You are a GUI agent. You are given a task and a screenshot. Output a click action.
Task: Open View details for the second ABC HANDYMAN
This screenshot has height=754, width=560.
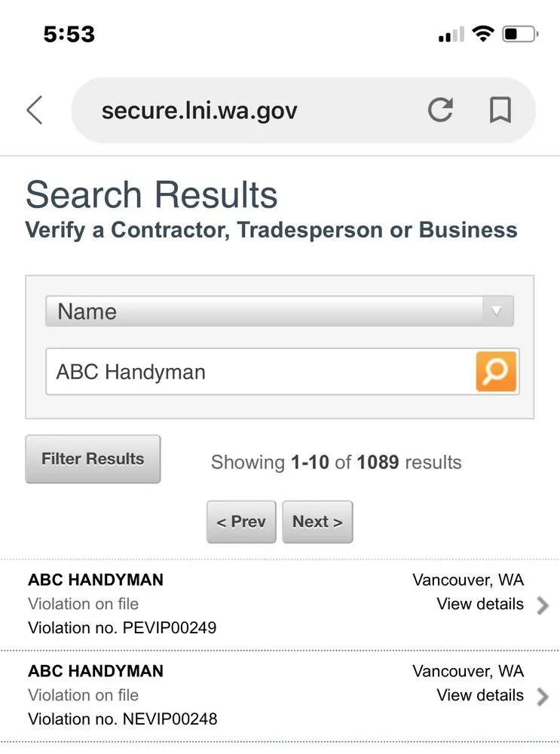(x=479, y=695)
